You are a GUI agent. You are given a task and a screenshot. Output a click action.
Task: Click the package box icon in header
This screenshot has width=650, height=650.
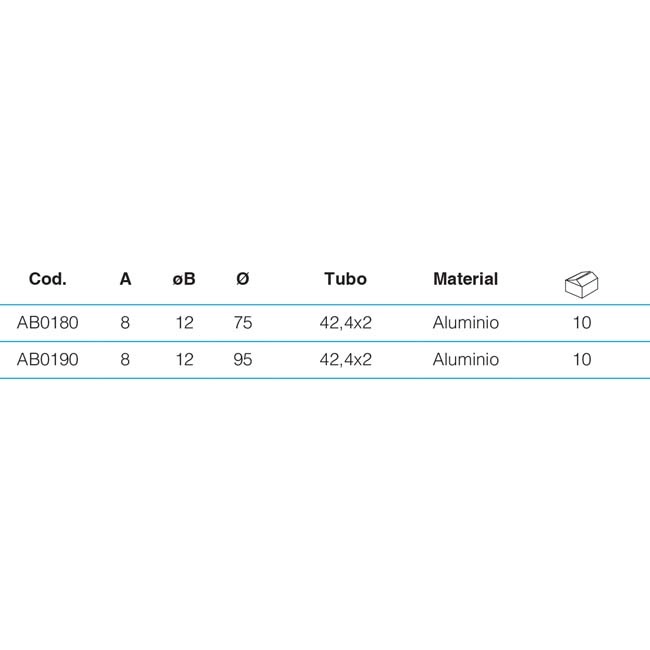582,284
